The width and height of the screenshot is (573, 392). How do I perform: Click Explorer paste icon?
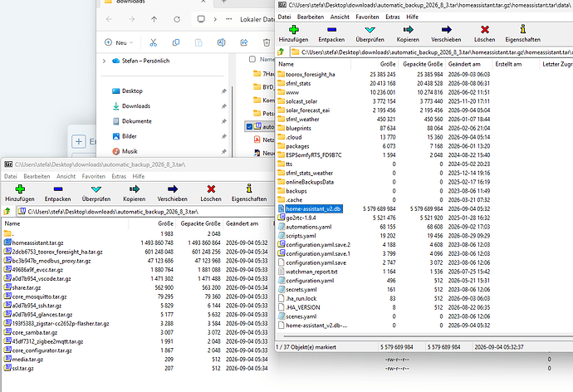[198, 42]
